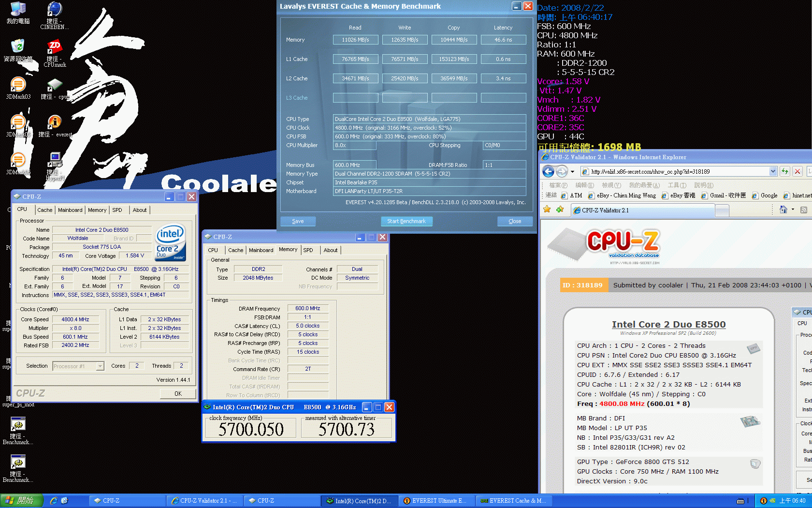The height and width of the screenshot is (508, 812).
Task: Click the IE Refresh button
Action: pos(785,171)
